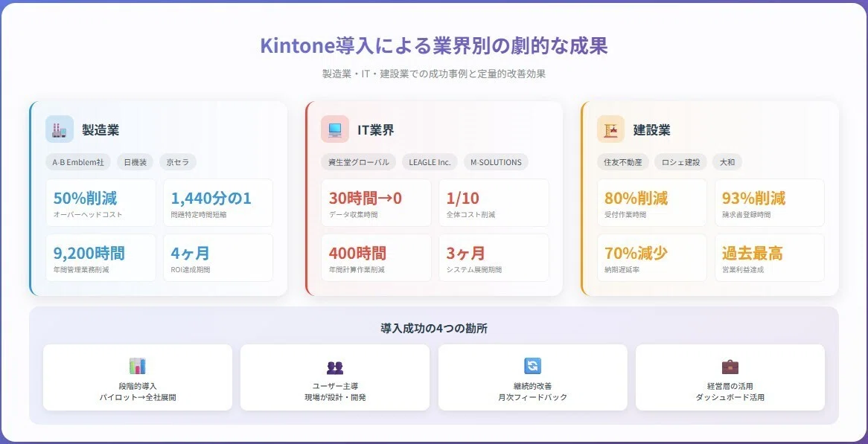Viewport: 868px width, 444px height.
Task: Click the 過去最高 営業利益達成 card
Action: [770, 257]
